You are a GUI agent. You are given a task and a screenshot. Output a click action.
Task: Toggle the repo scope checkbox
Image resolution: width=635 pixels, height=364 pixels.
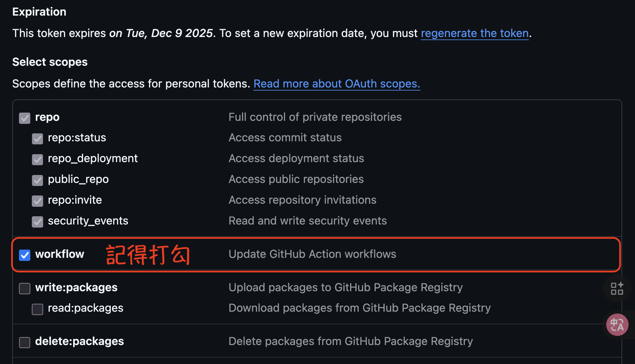click(24, 118)
